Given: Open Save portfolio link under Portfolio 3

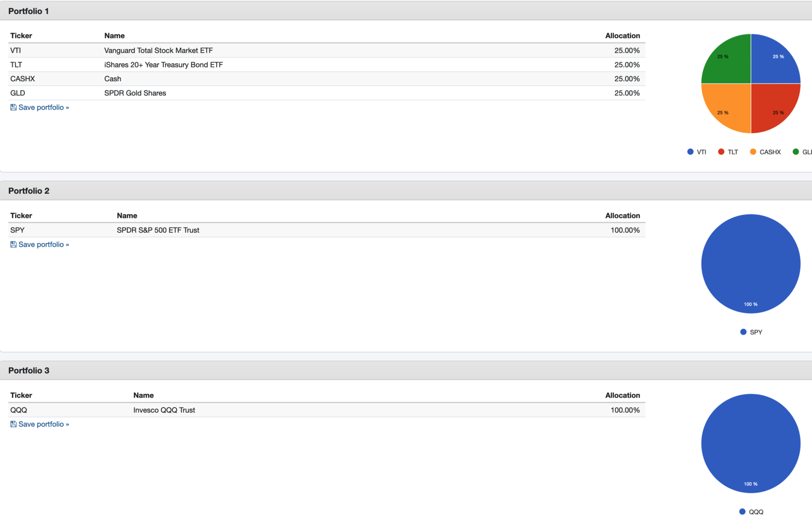Looking at the screenshot, I should click(40, 424).
